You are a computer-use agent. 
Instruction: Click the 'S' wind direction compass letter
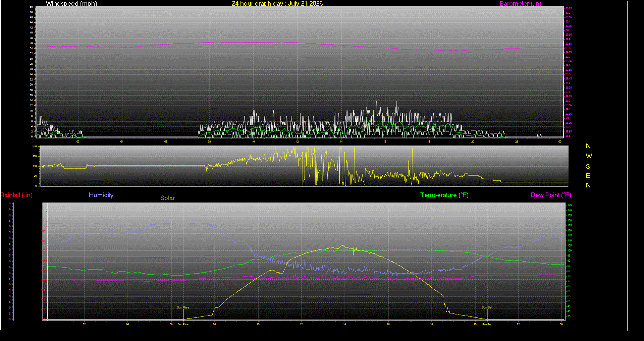588,166
